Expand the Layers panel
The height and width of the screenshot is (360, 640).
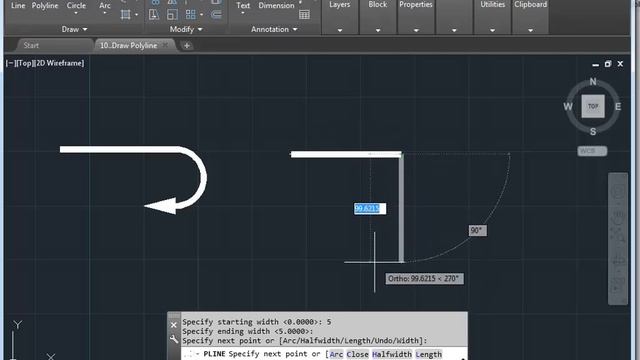(340, 30)
